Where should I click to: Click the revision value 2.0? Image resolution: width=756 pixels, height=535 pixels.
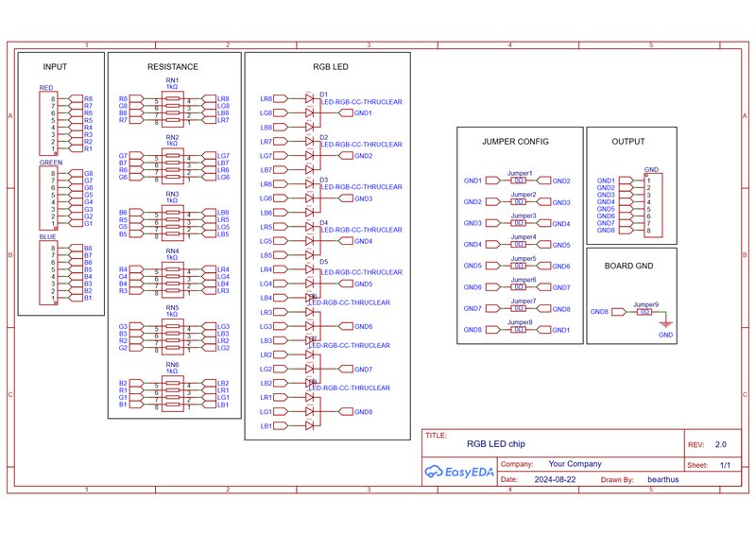(721, 444)
